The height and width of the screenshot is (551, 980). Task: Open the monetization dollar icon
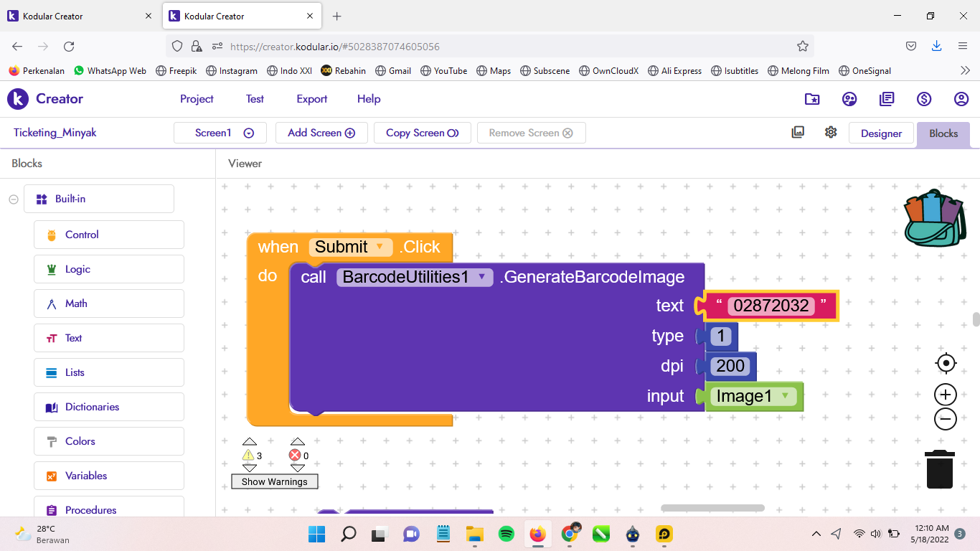[x=924, y=99]
